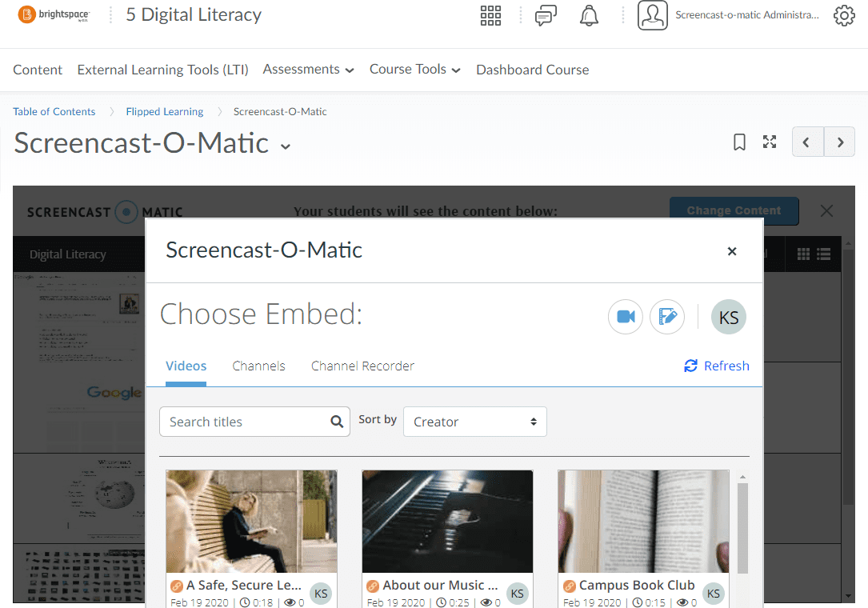Click the Screencast-o-matic Administrator username
The image size is (868, 608).
[746, 15]
